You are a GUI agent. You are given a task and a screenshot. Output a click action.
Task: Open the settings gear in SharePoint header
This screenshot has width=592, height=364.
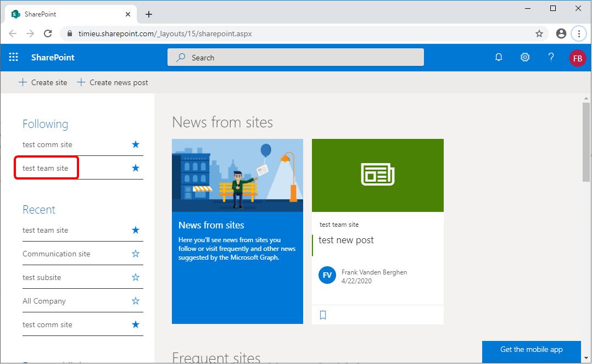(x=525, y=58)
